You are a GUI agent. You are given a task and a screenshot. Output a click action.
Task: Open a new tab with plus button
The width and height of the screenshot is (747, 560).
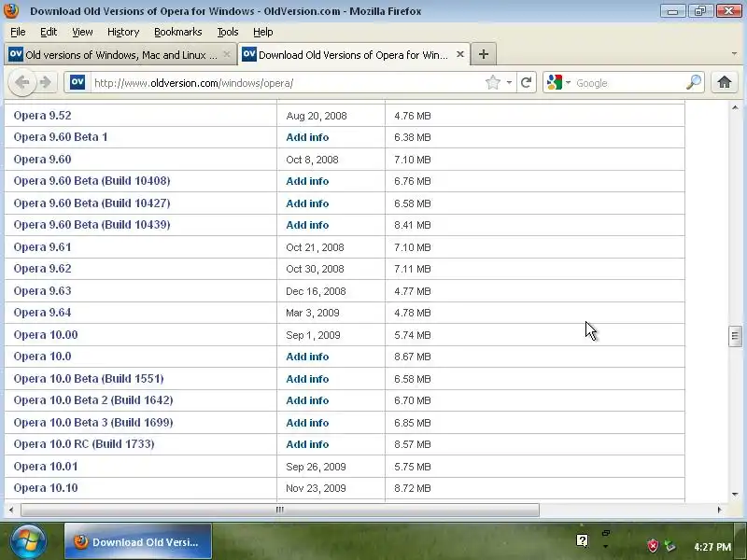[x=484, y=54]
